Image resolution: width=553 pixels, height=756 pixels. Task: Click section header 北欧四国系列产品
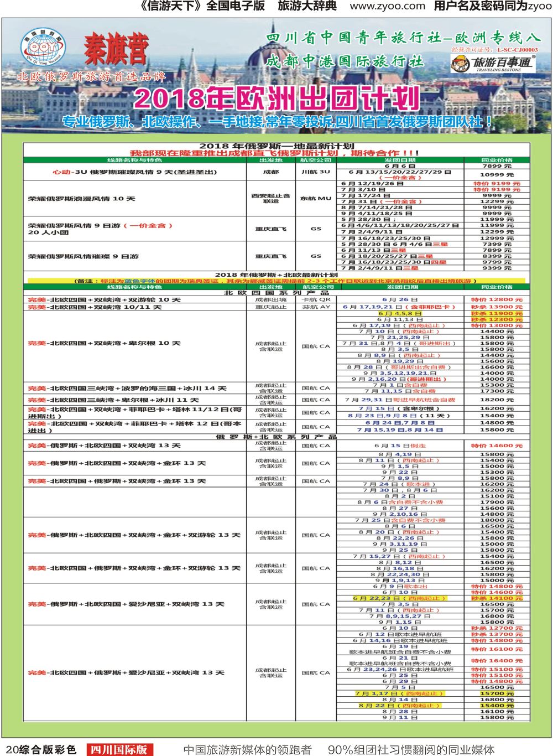tap(276, 293)
